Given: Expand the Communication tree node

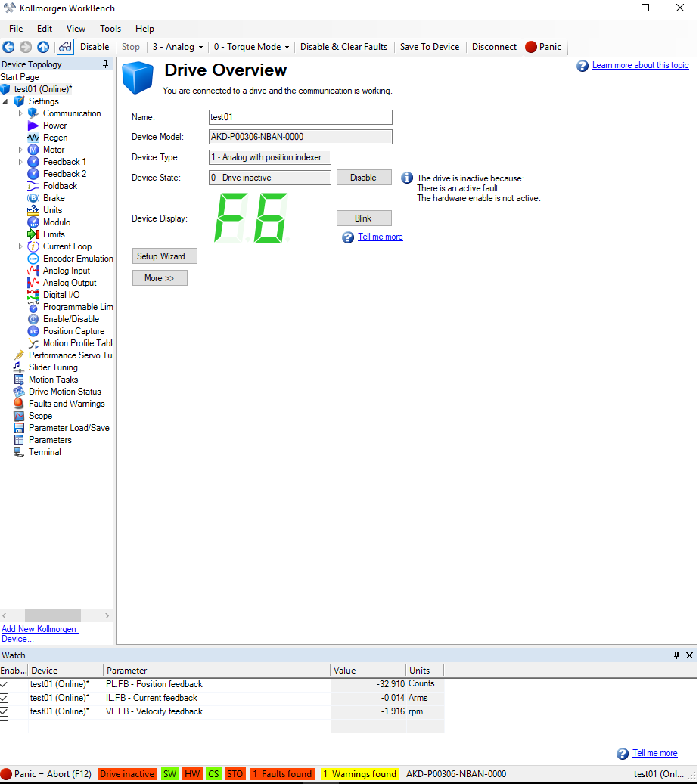Looking at the screenshot, I should coord(20,113).
